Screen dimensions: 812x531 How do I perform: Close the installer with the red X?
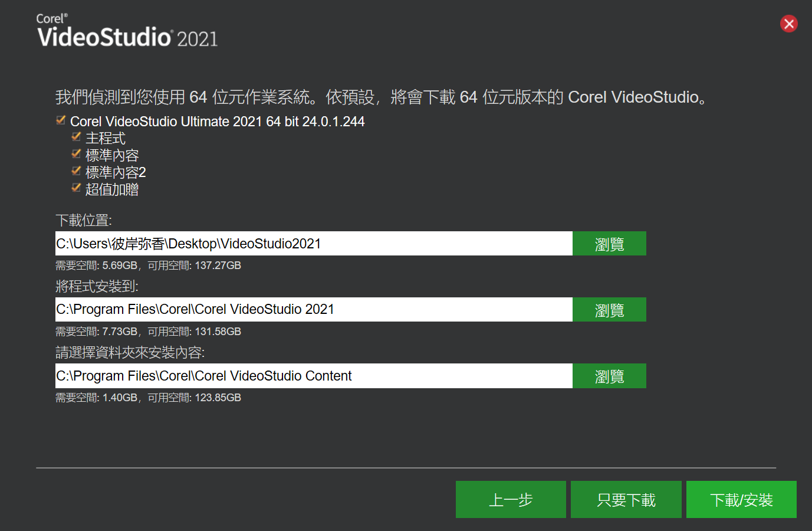tap(789, 24)
